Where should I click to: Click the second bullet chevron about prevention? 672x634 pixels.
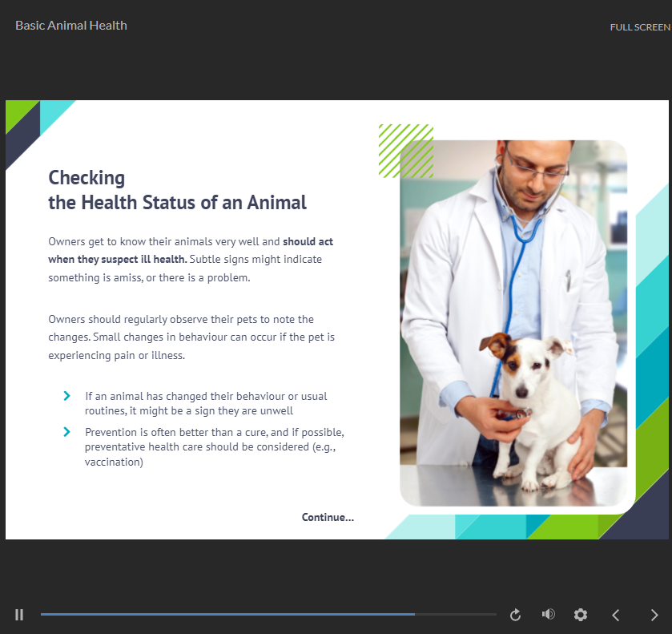point(67,432)
